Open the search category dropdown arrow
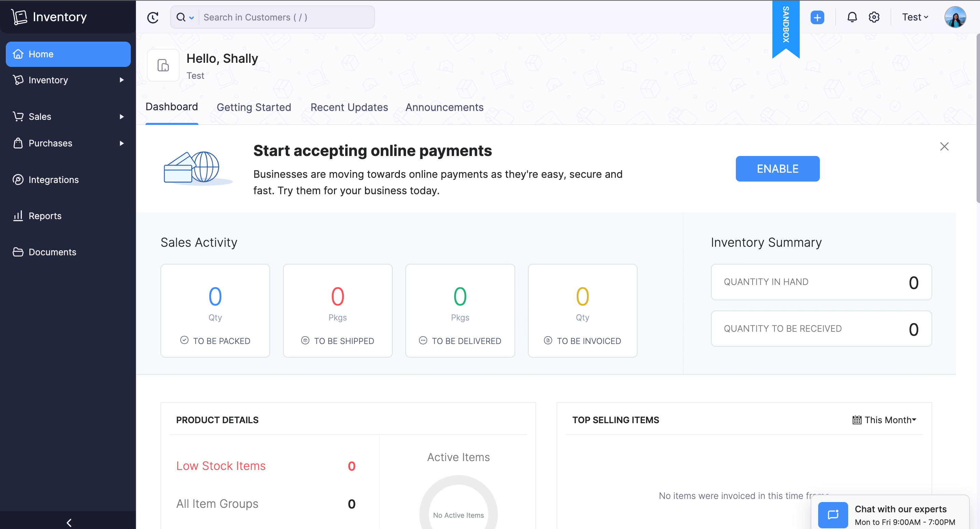This screenshot has height=529, width=980. click(x=192, y=17)
